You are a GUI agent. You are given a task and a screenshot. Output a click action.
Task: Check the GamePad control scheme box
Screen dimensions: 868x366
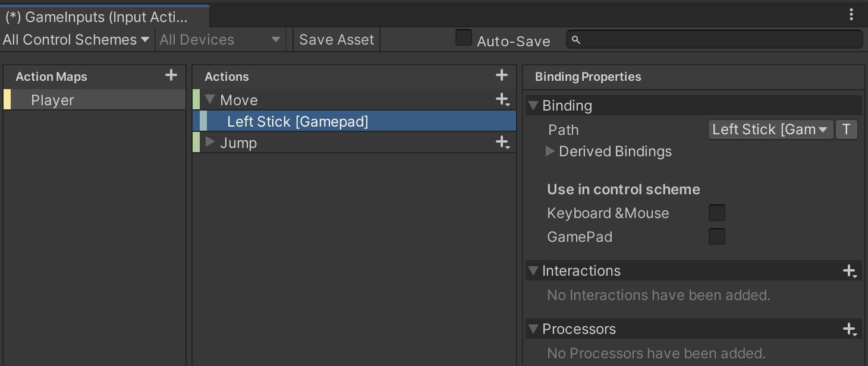717,236
